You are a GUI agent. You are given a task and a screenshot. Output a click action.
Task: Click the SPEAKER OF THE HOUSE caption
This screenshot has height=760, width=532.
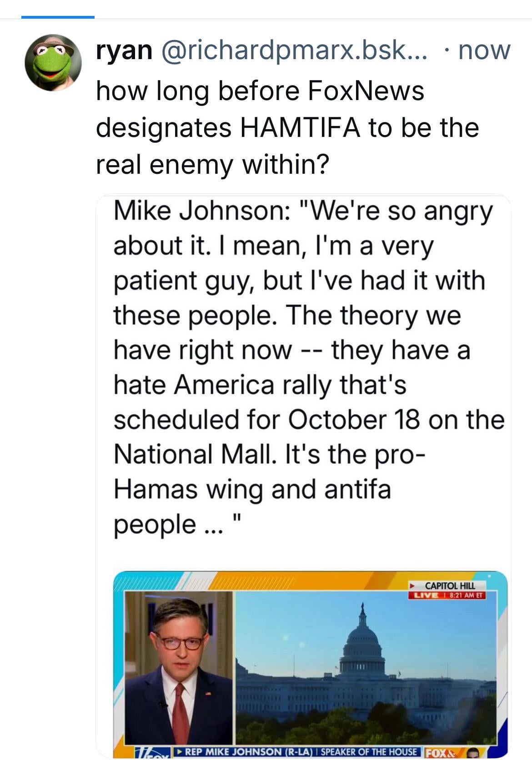(368, 752)
